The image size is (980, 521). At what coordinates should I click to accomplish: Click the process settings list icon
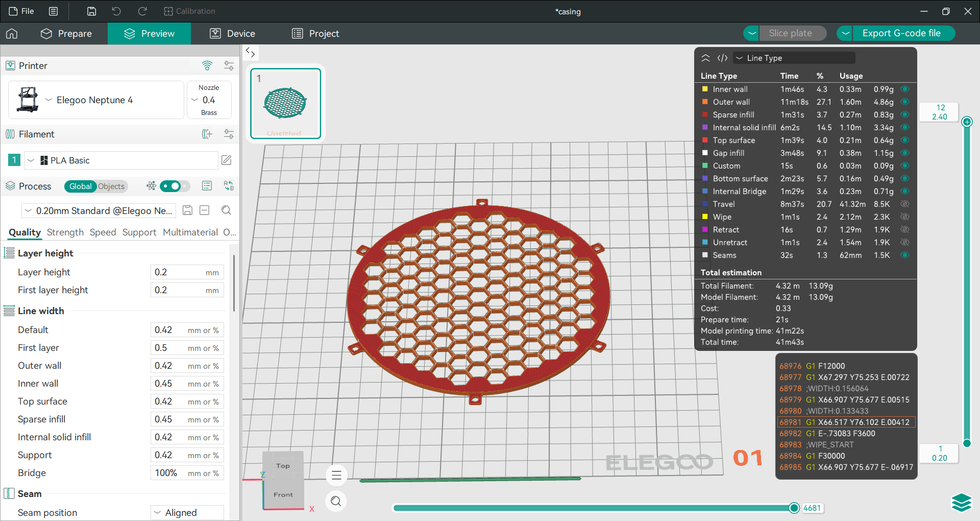pyautogui.click(x=207, y=186)
